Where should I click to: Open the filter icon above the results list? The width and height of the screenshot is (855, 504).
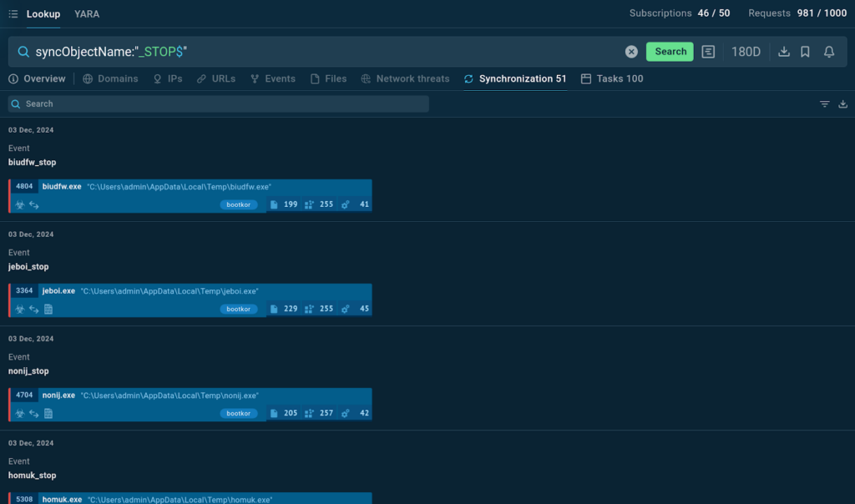[824, 104]
